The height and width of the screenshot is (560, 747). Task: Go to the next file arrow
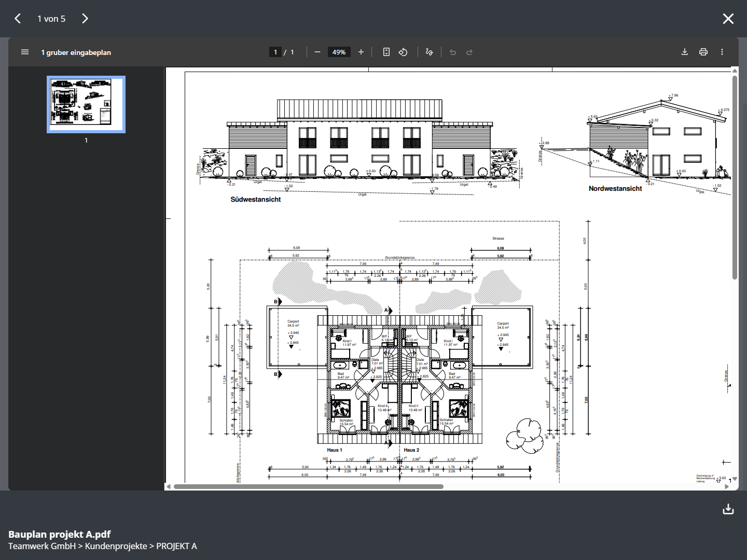[x=85, y=19]
